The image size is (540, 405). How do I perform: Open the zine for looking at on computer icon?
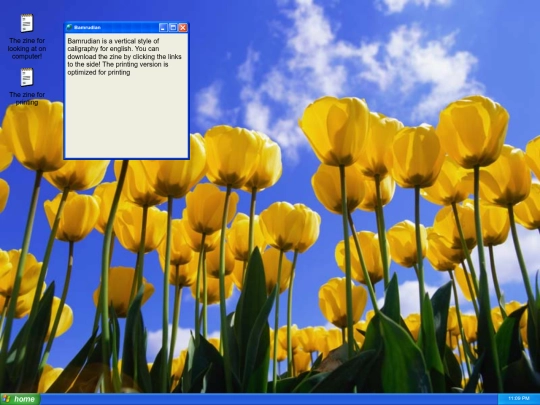[27, 23]
